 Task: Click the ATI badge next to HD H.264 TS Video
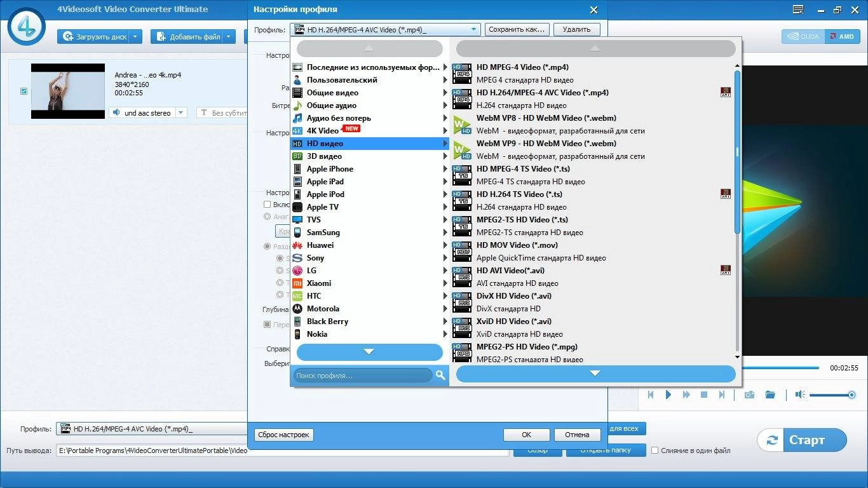click(726, 194)
